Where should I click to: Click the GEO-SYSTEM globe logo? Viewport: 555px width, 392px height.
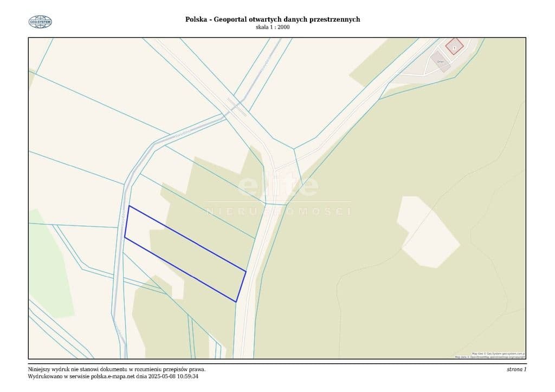coord(40,22)
